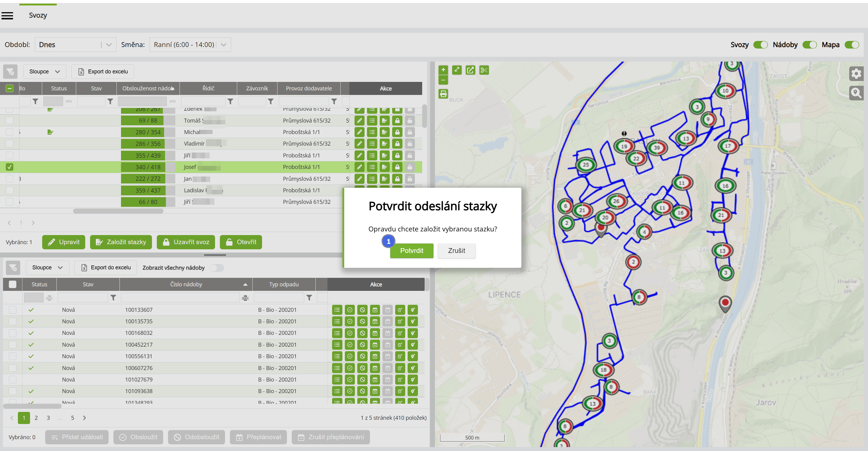
Task: Click the map scissors tool icon
Action: 484,70
